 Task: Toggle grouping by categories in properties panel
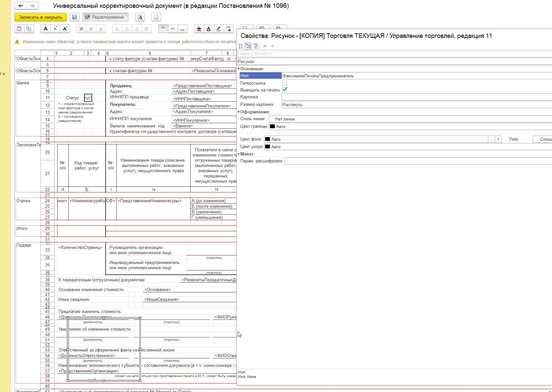pyautogui.click(x=248, y=46)
